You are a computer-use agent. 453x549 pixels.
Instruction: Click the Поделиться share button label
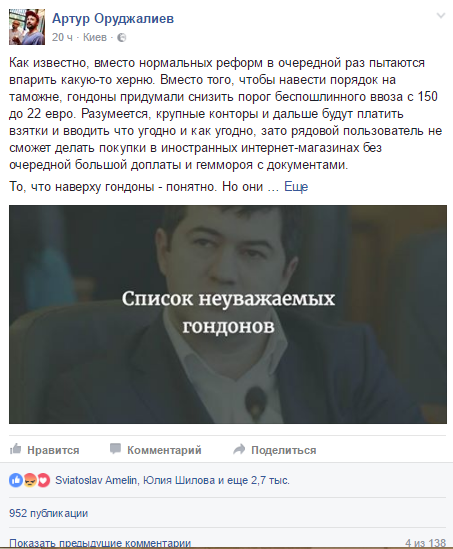284,450
